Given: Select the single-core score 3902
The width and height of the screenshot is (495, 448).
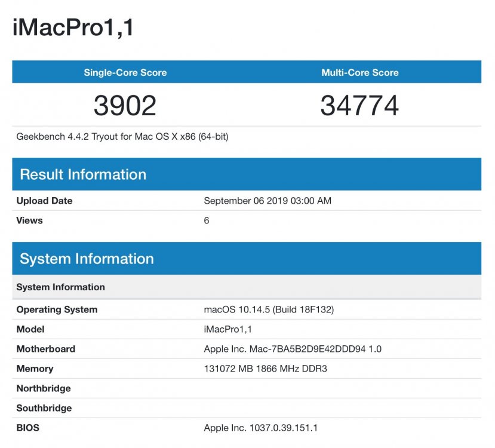Looking at the screenshot, I should pyautogui.click(x=125, y=106).
